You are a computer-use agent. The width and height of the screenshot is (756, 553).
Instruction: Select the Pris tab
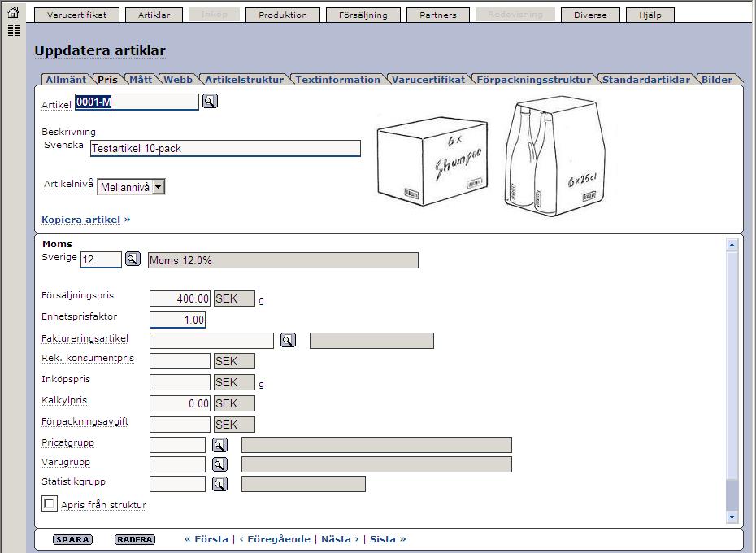tap(107, 80)
